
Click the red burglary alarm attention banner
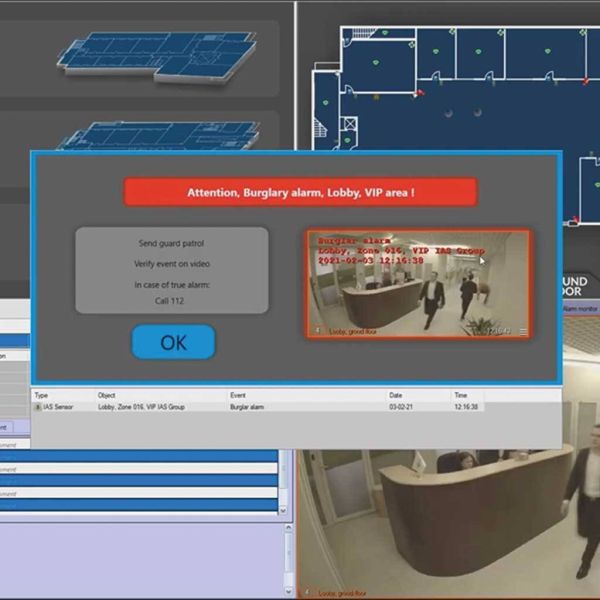pos(300,192)
